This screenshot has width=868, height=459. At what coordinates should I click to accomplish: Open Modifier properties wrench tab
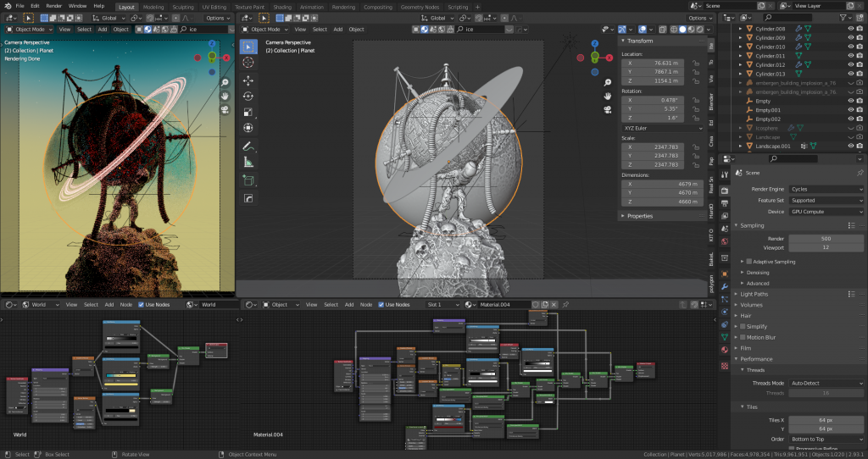coord(725,286)
